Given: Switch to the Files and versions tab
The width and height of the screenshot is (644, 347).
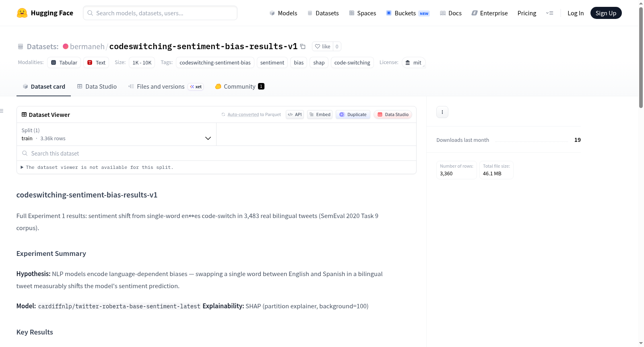Looking at the screenshot, I should (x=166, y=86).
